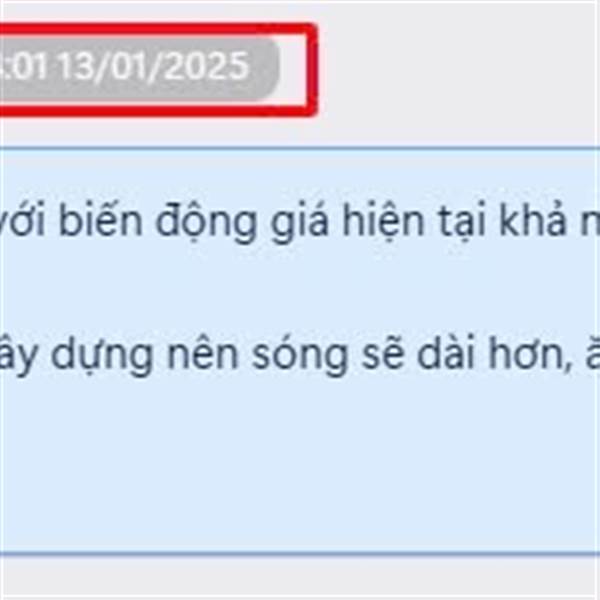
Task: Click the empty space inside the red highlight box
Action: click(293, 69)
